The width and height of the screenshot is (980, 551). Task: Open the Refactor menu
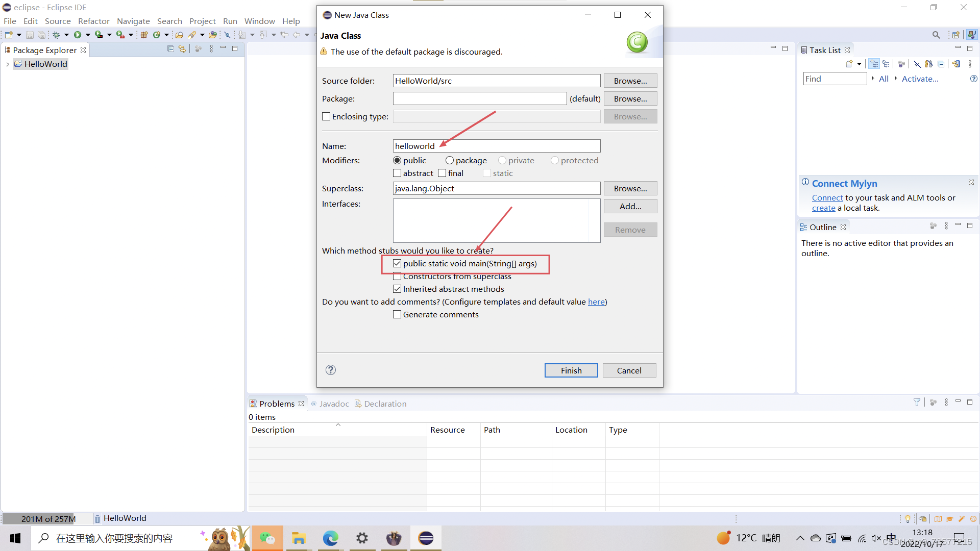click(94, 21)
